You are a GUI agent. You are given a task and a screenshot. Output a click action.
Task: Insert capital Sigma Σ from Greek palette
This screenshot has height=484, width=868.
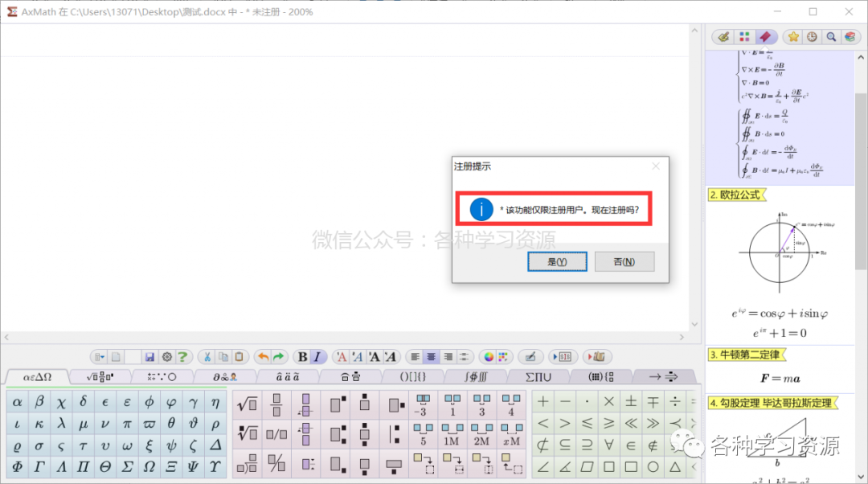point(127,467)
